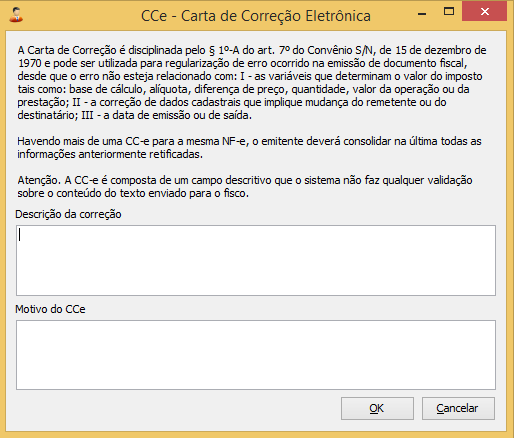The image size is (514, 438).
Task: Click the user avatar icon in title bar
Action: click(16, 15)
